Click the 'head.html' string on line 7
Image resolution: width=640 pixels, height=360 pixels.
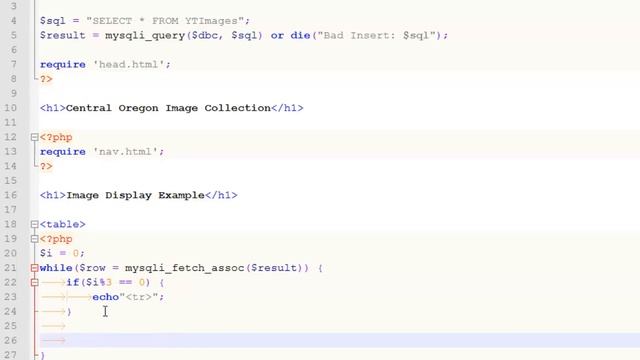point(129,64)
